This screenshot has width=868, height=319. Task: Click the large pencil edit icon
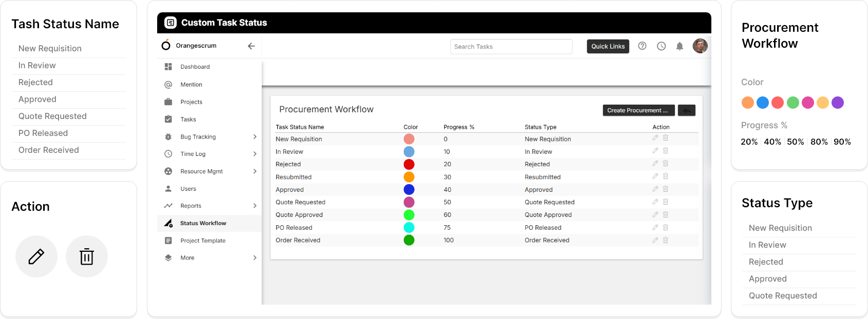36,256
